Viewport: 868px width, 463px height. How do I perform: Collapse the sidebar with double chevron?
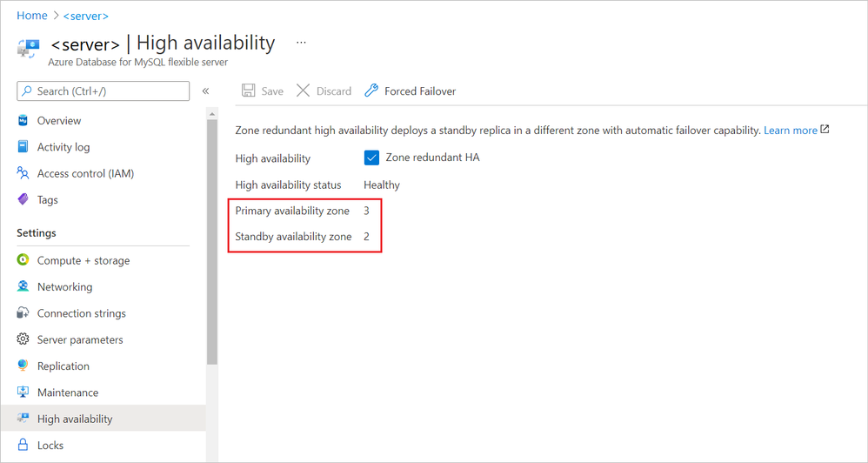(205, 91)
